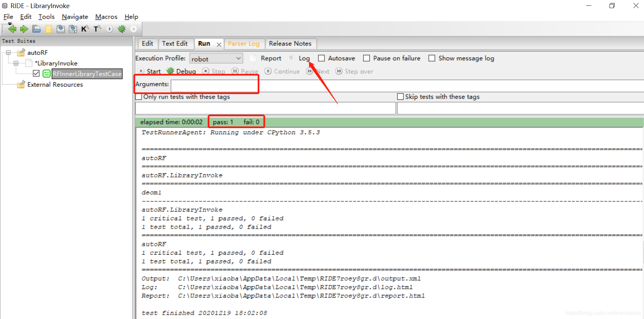Screen dimensions: 644x319
Task: Open the Help menu
Action: (131, 17)
